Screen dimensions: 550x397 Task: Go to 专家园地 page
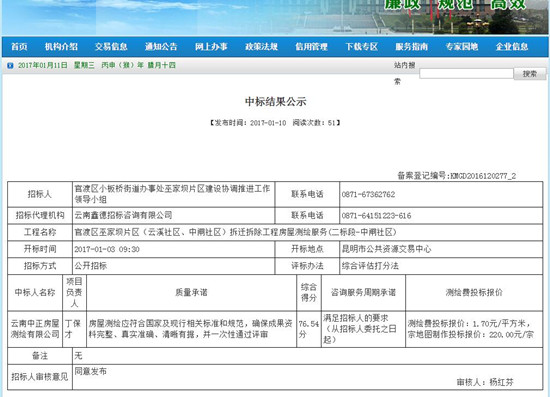(462, 47)
